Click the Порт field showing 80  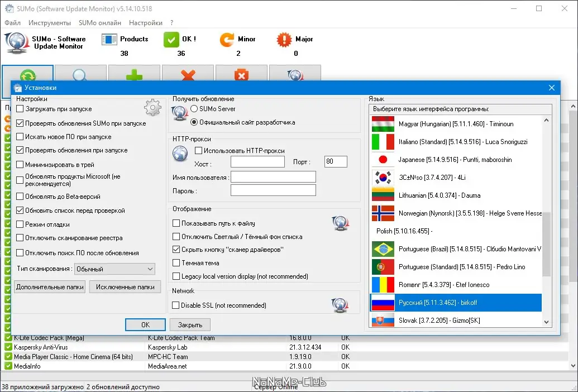(x=336, y=161)
